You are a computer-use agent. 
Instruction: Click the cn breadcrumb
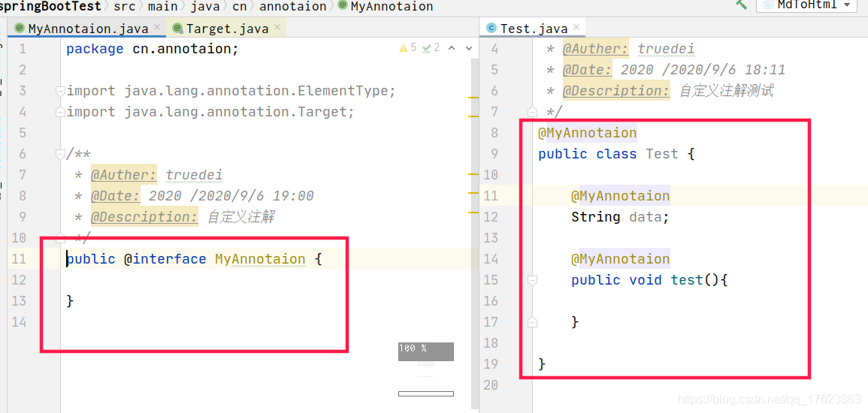point(239,6)
